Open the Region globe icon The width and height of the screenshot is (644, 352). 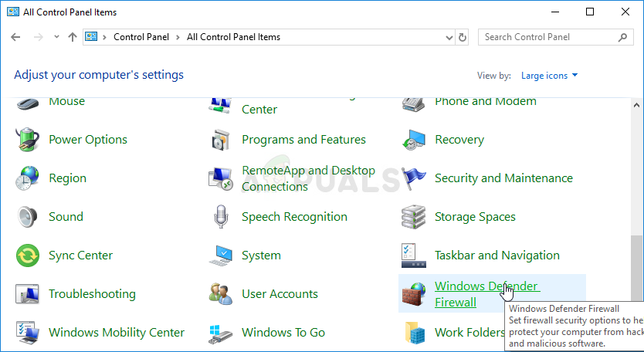click(28, 178)
